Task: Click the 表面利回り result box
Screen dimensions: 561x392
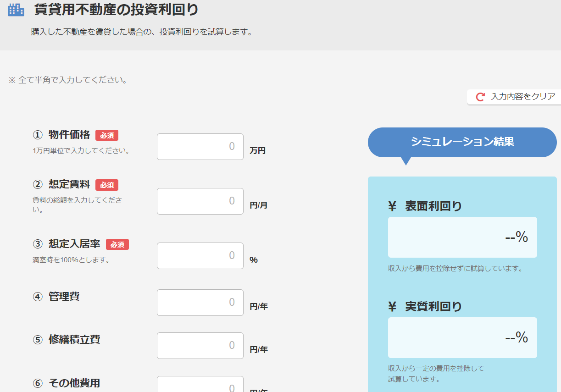Action: point(462,237)
